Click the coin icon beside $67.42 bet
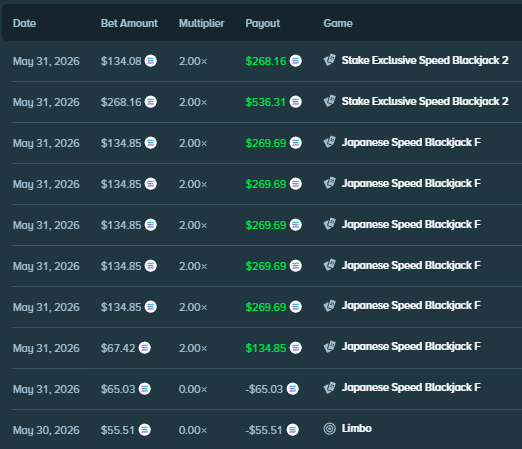 (x=145, y=348)
